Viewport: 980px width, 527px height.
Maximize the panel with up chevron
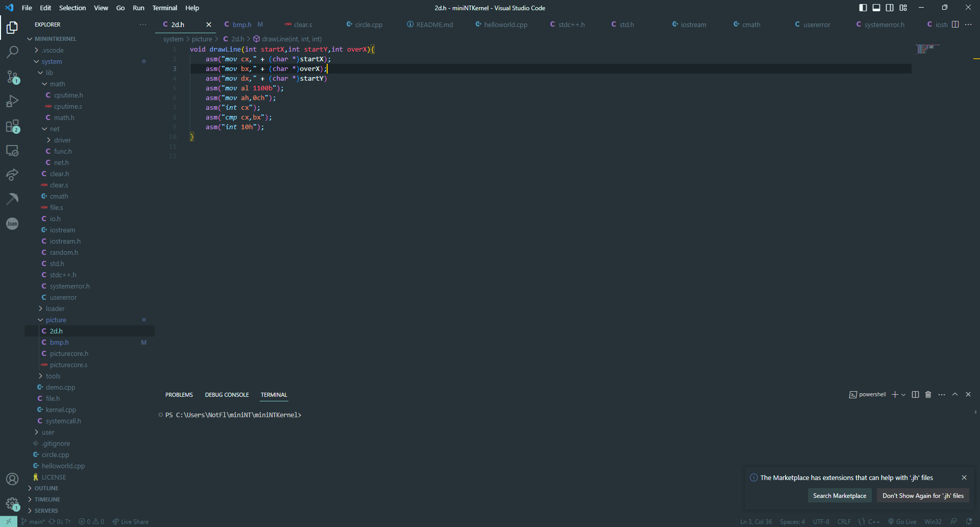pos(955,395)
